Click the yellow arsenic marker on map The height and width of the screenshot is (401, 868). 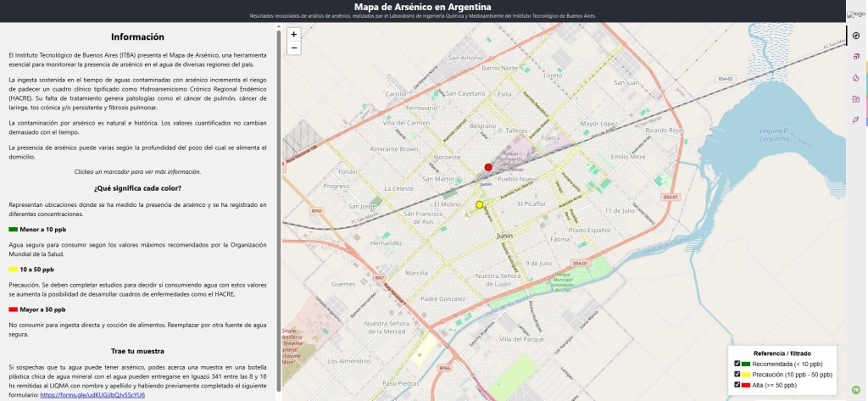tap(480, 205)
